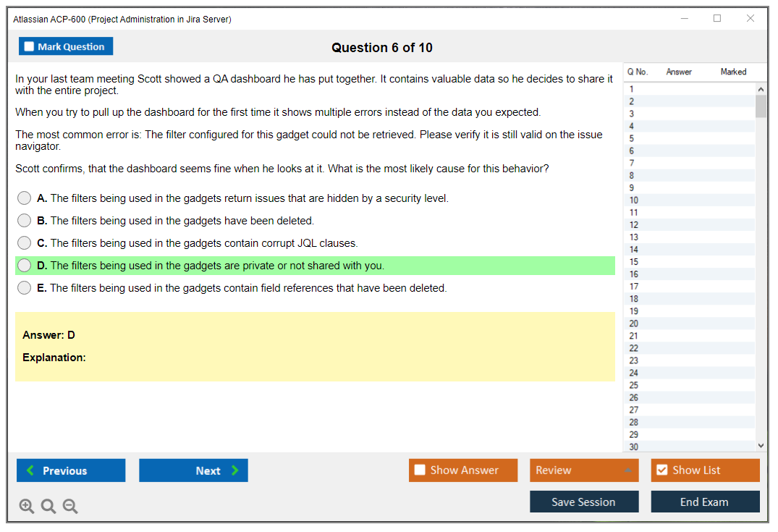The image size is (778, 532).
Task: Select question 10 in the question list
Action: pos(634,200)
